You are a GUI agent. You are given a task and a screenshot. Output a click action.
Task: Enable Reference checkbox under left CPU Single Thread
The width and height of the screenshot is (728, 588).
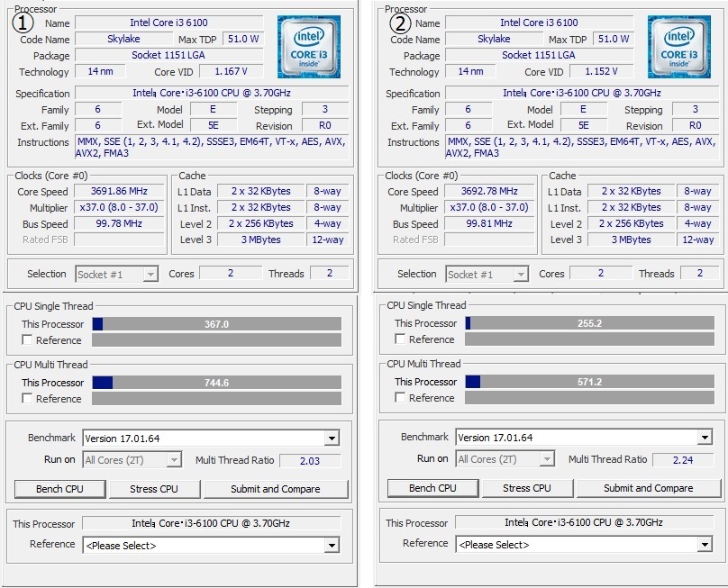(27, 340)
